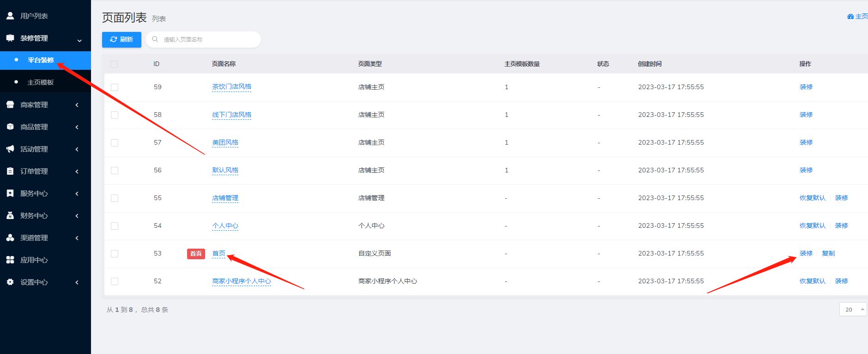Expand the 财务中心 menu arrow
This screenshot has height=354, width=868.
[x=77, y=216]
